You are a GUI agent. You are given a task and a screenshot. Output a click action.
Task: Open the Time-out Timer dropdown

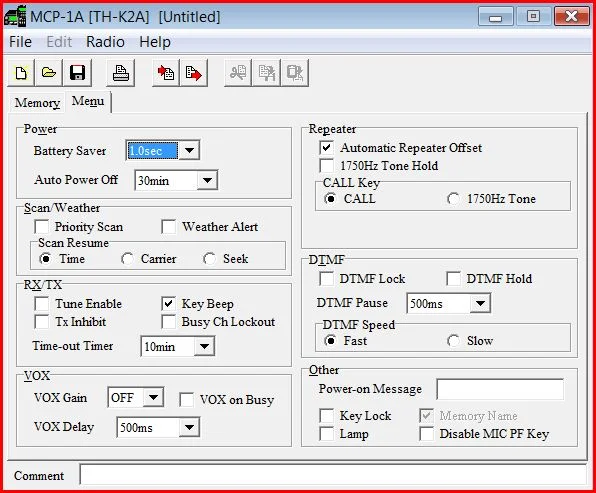[204, 346]
